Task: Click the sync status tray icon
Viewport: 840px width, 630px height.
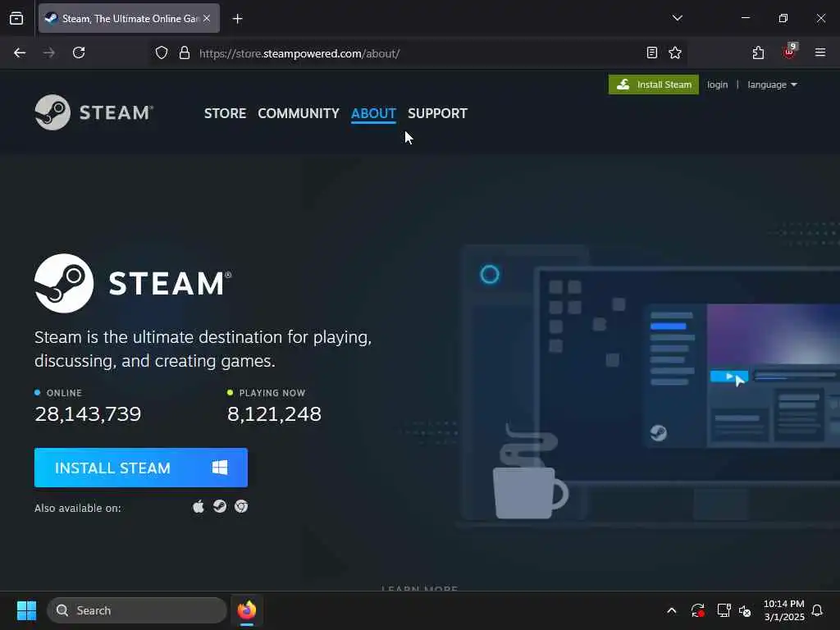Action: [x=697, y=610]
